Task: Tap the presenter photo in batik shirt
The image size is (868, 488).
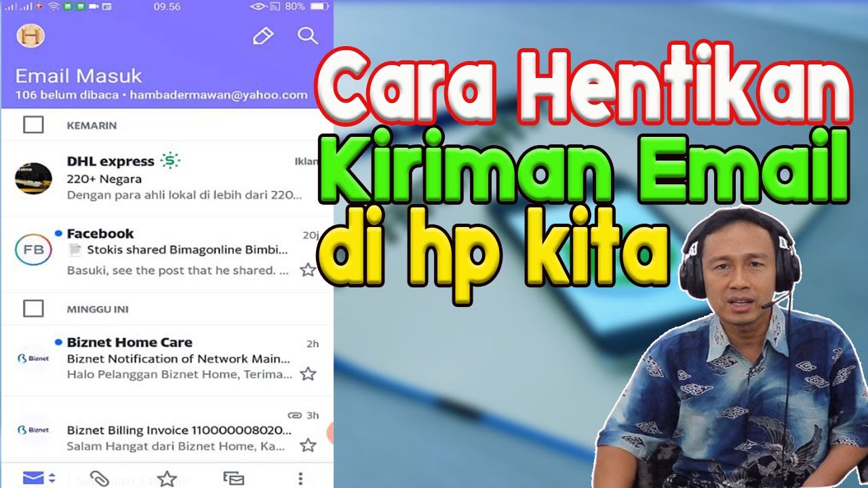Action: (x=732, y=349)
